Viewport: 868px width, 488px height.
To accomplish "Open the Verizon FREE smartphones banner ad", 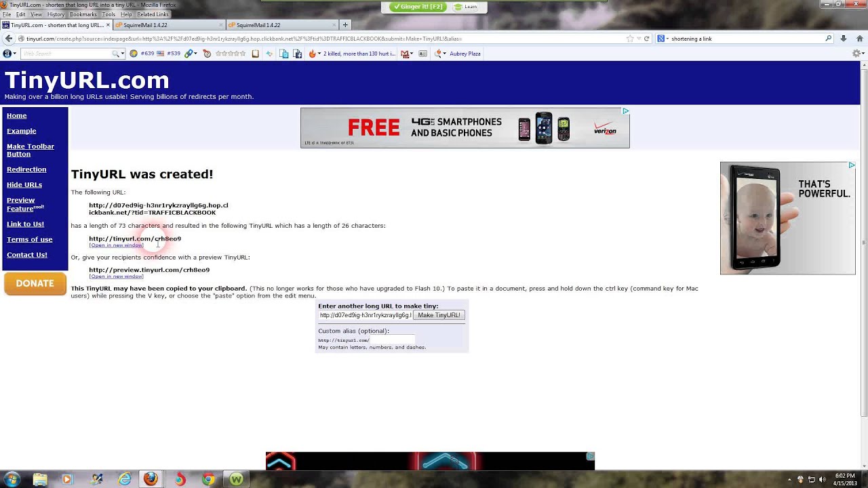I will 465,127.
